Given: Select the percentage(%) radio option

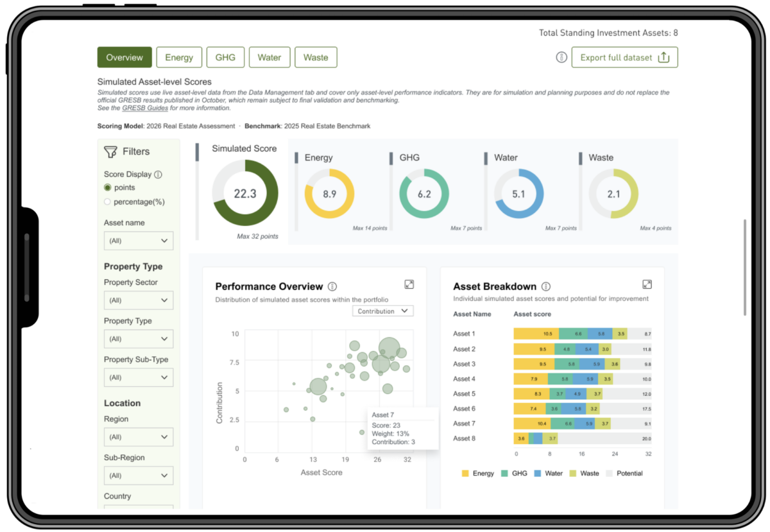Looking at the screenshot, I should (x=108, y=202).
